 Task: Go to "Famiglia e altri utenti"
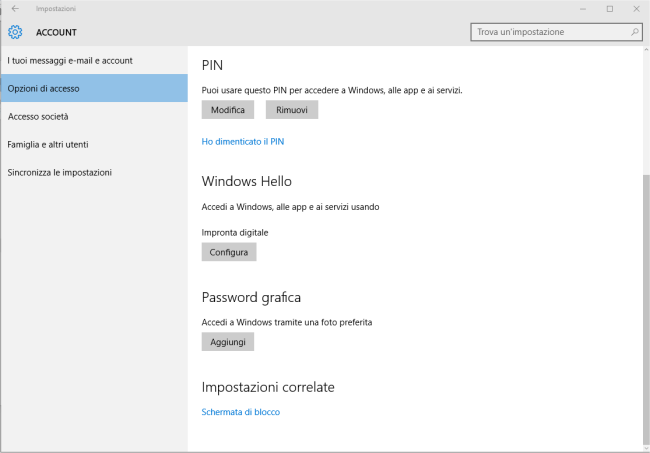94,144
